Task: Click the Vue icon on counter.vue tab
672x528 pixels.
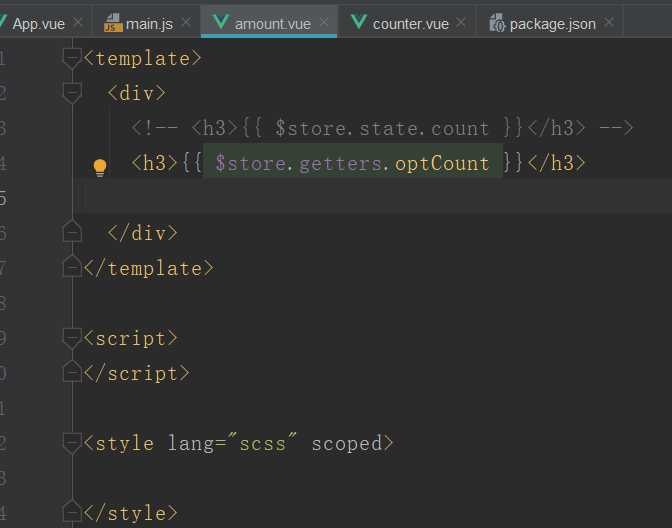Action: coord(359,22)
